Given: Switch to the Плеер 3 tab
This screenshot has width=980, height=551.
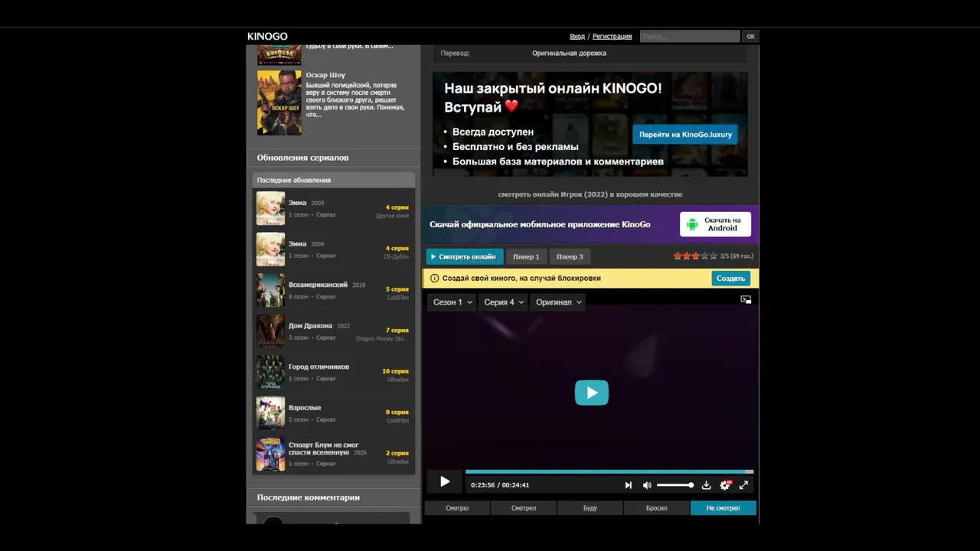Looking at the screenshot, I should pyautogui.click(x=570, y=257).
